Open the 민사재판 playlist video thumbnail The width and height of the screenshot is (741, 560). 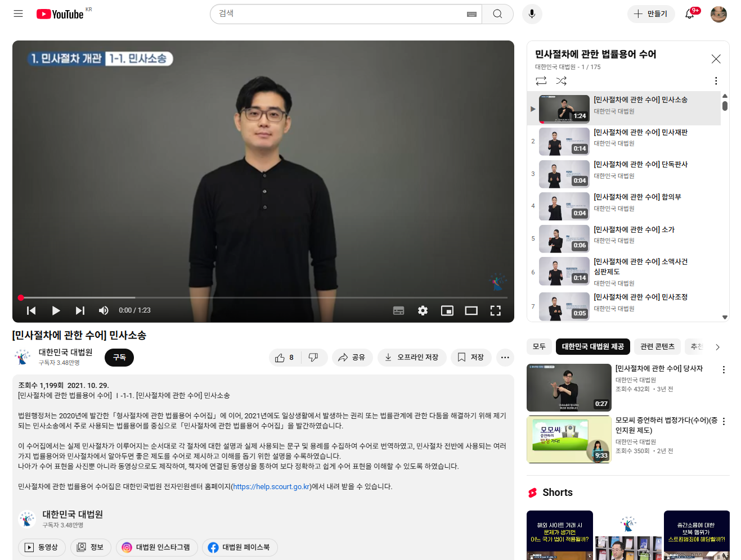(x=564, y=142)
